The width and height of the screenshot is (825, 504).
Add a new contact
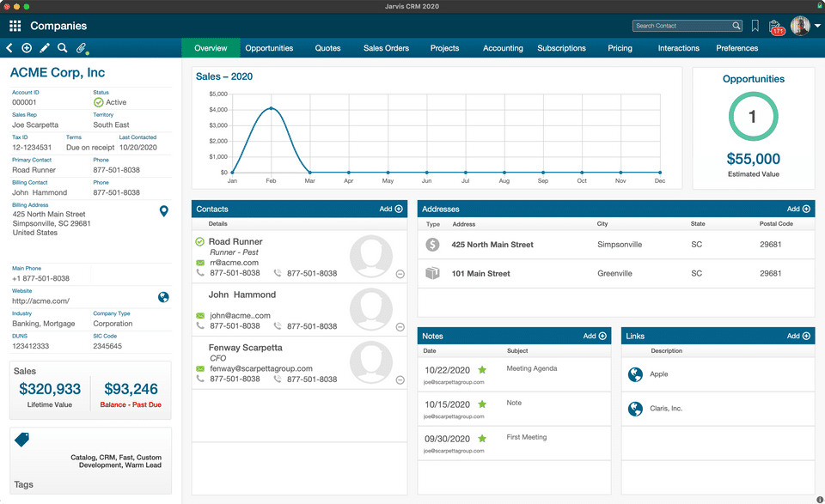tap(391, 209)
